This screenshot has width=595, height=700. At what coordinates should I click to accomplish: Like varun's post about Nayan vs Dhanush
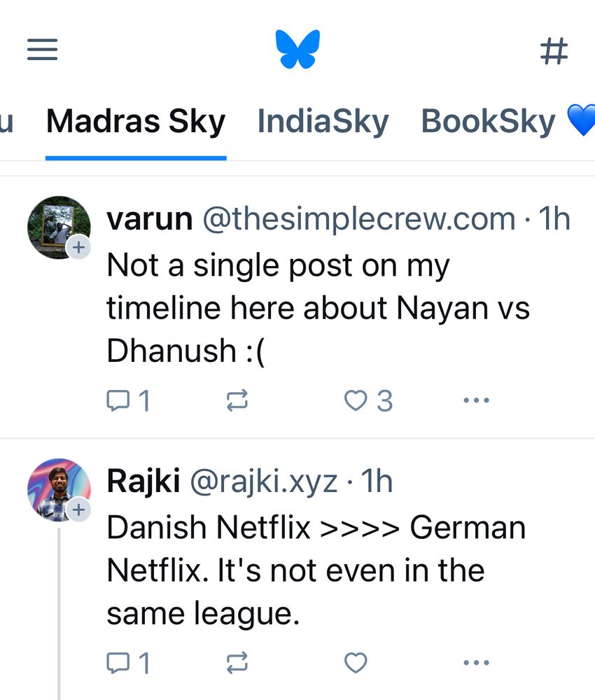368,400
